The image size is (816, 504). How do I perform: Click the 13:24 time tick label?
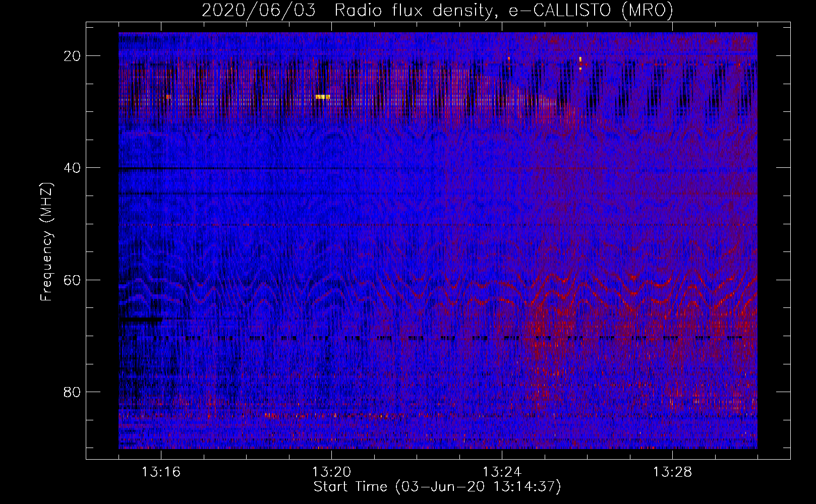click(502, 472)
